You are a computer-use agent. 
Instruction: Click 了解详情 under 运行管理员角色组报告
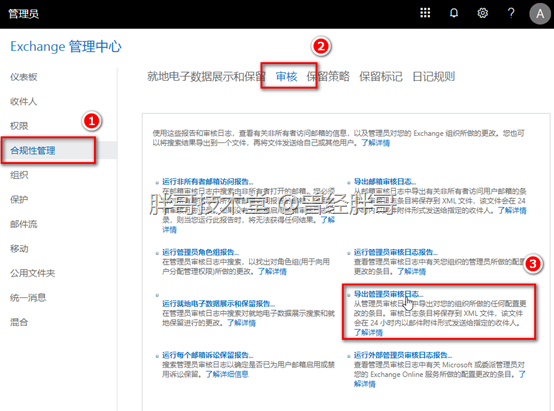(x=272, y=271)
